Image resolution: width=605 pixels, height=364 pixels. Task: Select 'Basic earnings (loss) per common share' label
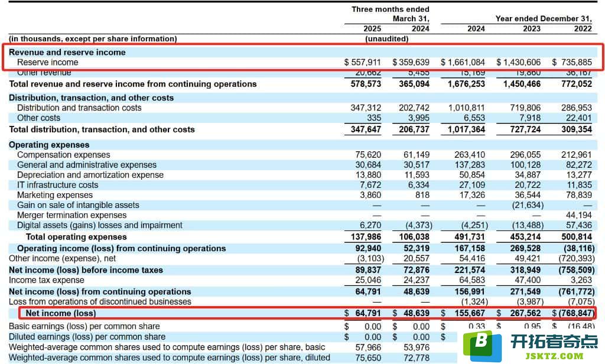pyautogui.click(x=84, y=326)
